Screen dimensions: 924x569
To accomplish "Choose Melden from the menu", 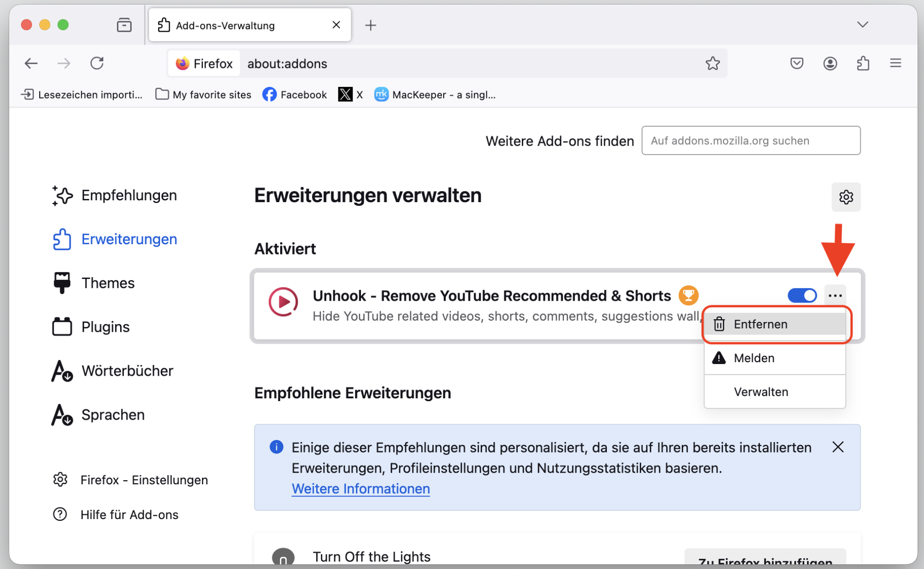I will 775,358.
